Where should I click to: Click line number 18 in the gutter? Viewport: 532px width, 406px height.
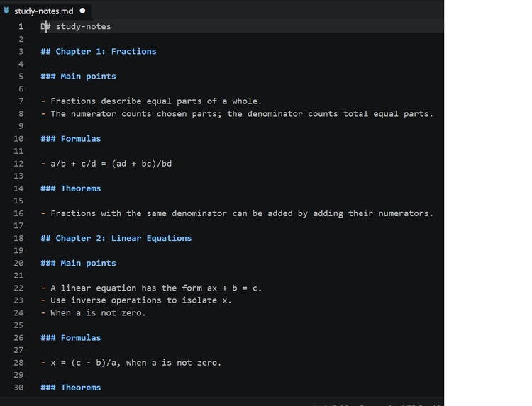point(18,238)
